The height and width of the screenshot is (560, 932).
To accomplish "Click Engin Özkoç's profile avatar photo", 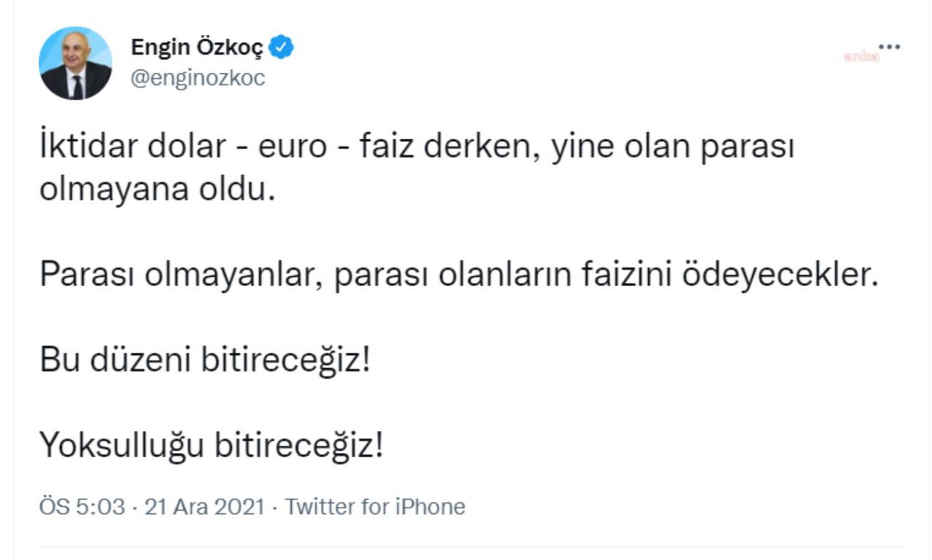I will click(x=76, y=63).
